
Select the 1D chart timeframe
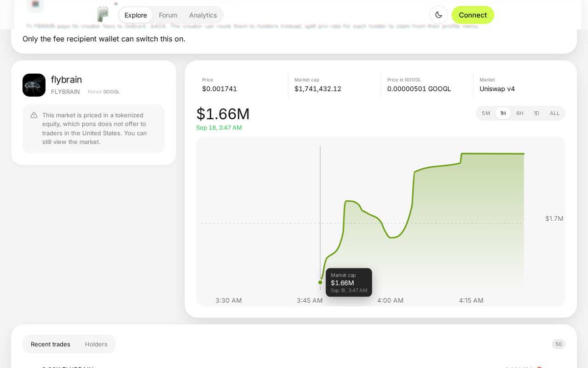537,113
